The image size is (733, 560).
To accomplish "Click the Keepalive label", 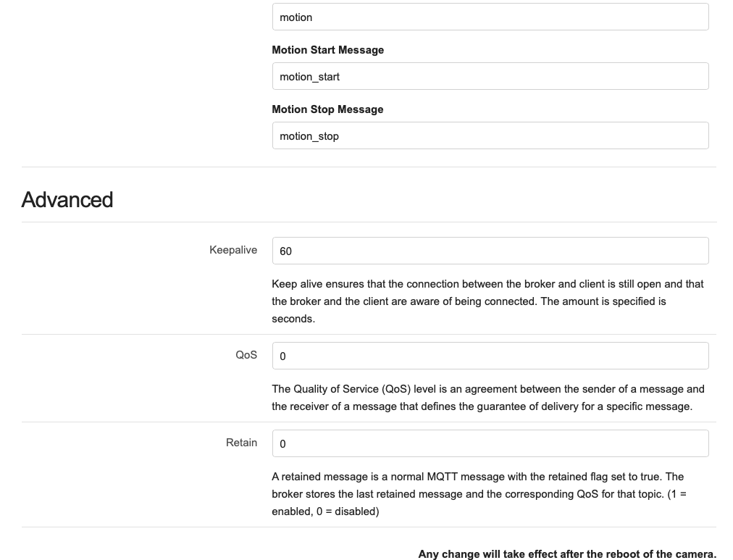I will click(233, 250).
